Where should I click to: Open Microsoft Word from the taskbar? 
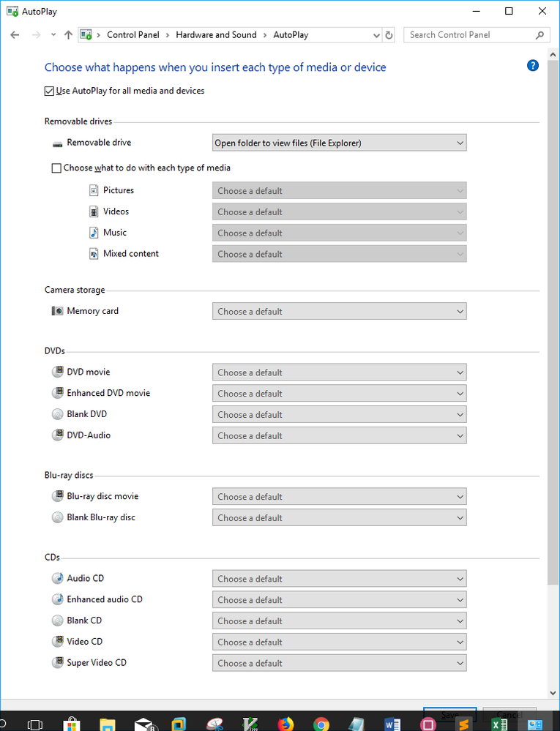pyautogui.click(x=392, y=724)
